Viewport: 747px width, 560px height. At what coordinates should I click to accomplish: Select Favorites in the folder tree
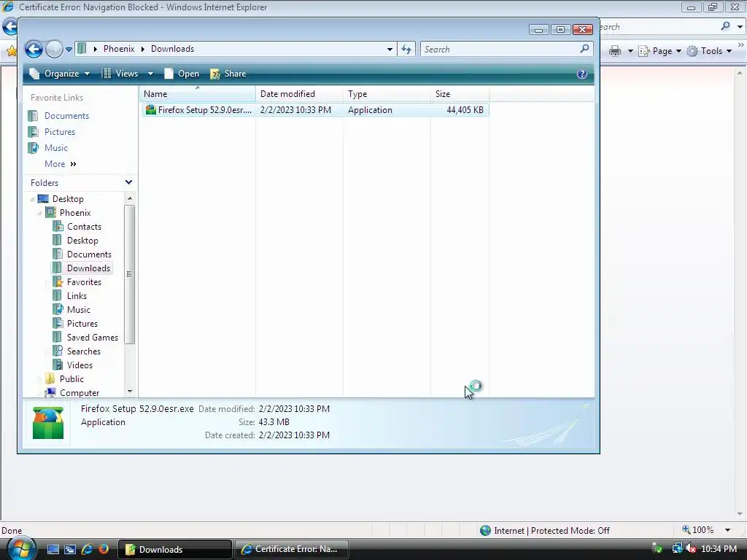pyautogui.click(x=84, y=282)
